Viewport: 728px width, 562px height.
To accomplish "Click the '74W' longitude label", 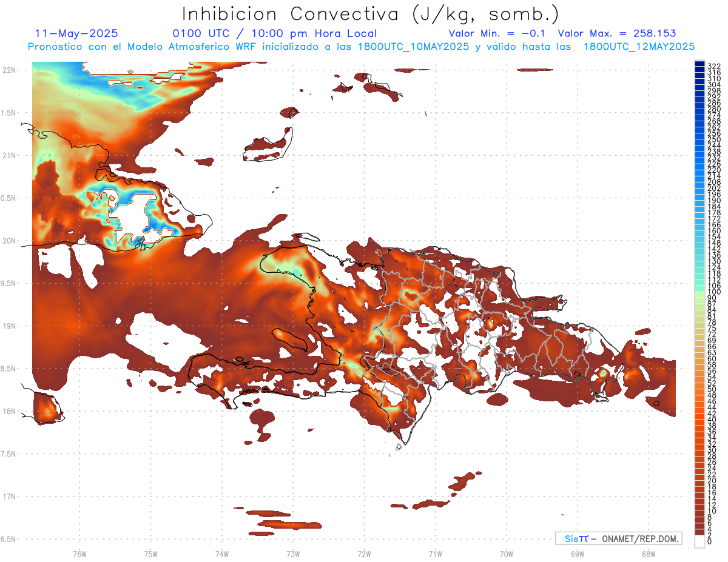I will 221,554.
